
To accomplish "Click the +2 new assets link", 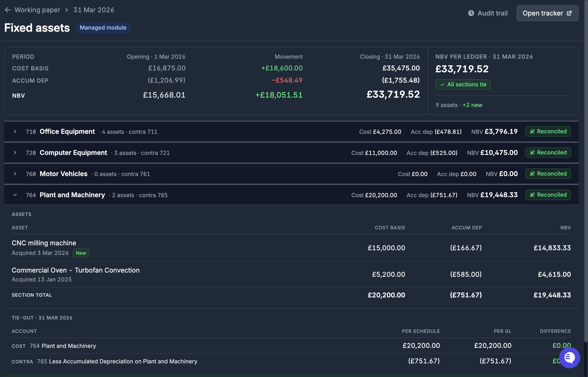I will point(472,105).
